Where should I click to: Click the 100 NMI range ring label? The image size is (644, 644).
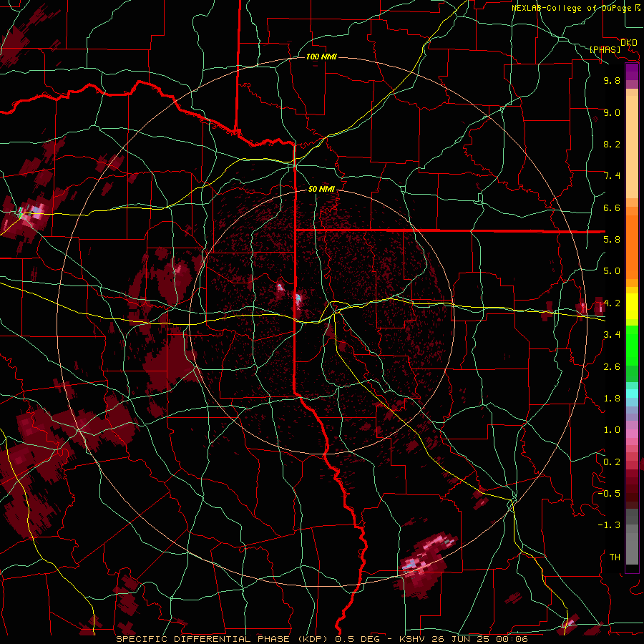pyautogui.click(x=321, y=57)
